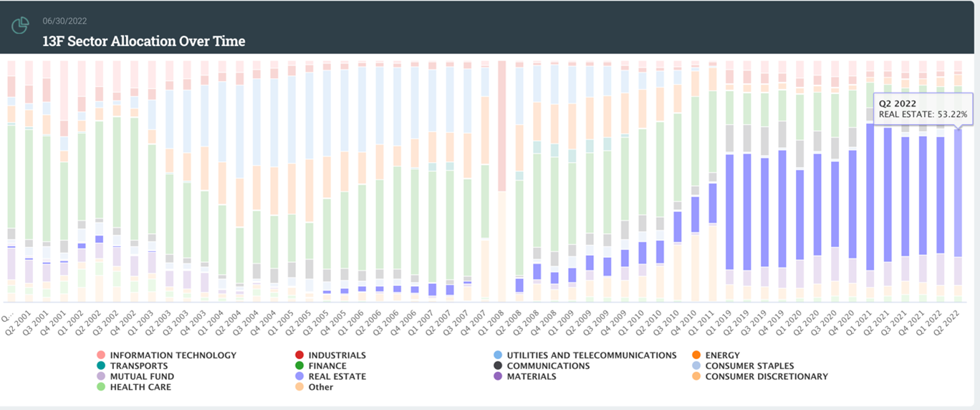Toggle the Consumer Staples legend entry
The image size is (980, 410).
pyautogui.click(x=749, y=366)
